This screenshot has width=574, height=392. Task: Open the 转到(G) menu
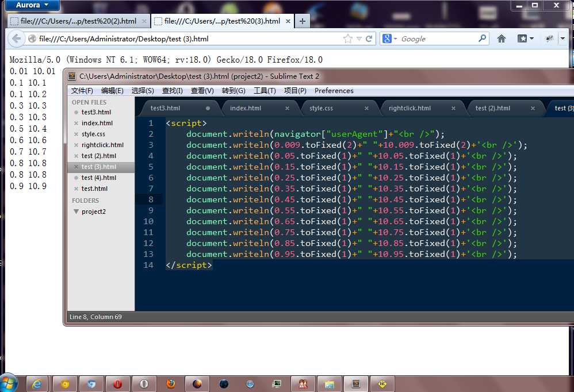tap(234, 91)
